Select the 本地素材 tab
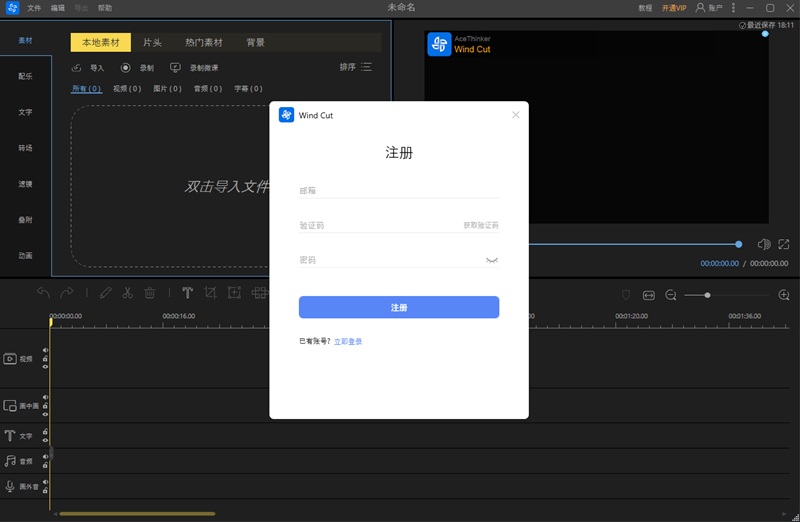This screenshot has height=522, width=800. [x=101, y=42]
